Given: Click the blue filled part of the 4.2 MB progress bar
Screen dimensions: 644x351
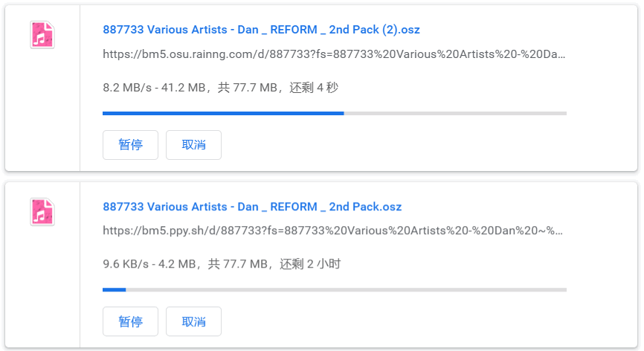Looking at the screenshot, I should coord(115,290).
